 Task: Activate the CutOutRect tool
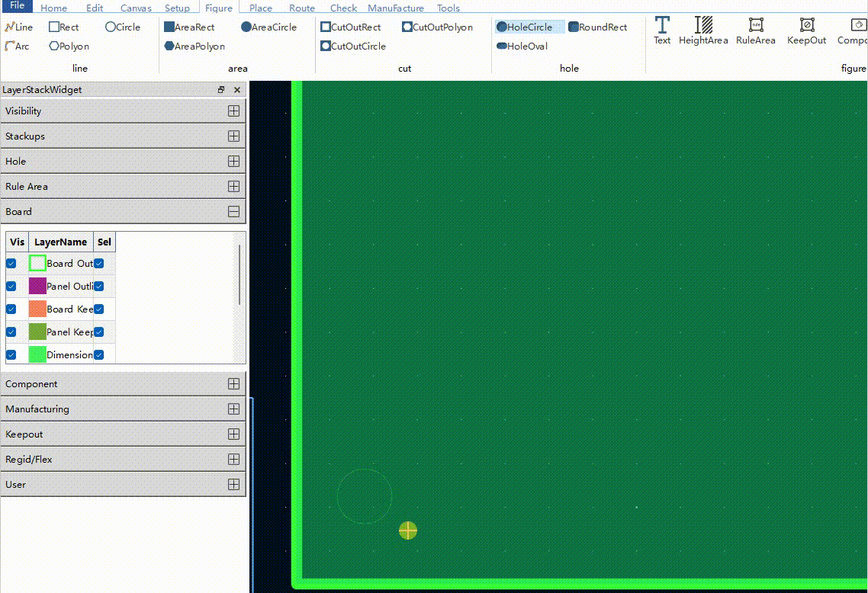click(351, 27)
